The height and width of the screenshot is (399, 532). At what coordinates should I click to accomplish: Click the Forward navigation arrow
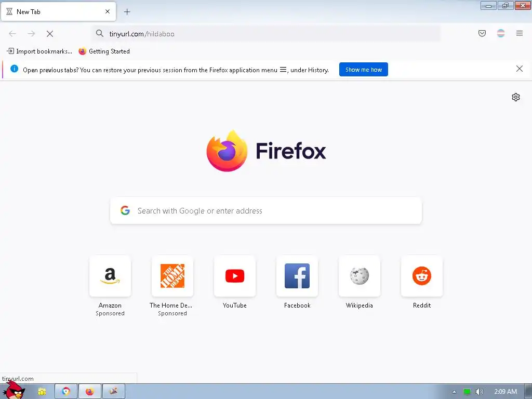[x=31, y=34]
